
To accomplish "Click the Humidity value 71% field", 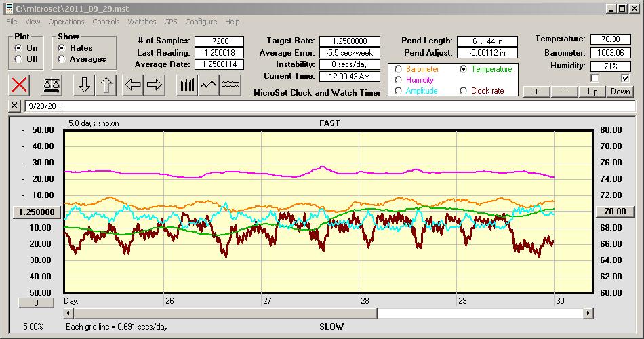I will (610, 66).
